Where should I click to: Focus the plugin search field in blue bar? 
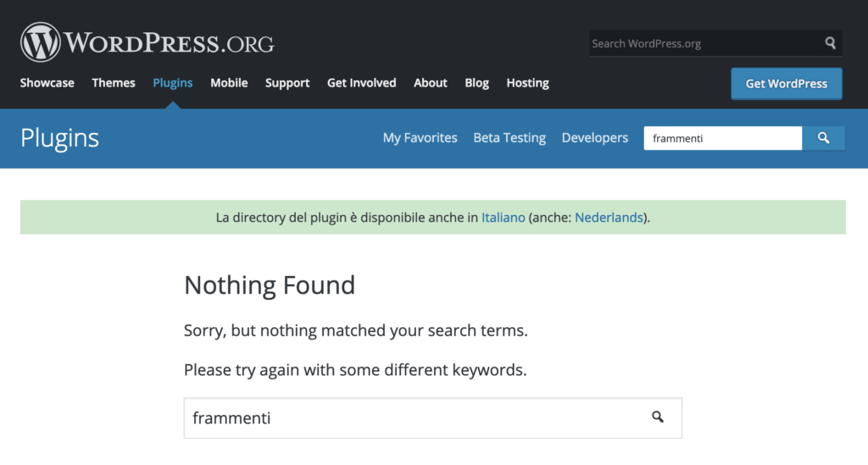click(722, 138)
